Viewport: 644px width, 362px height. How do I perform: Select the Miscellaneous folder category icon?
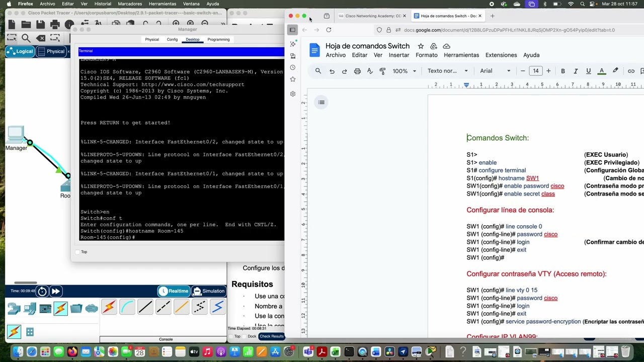pos(76,308)
